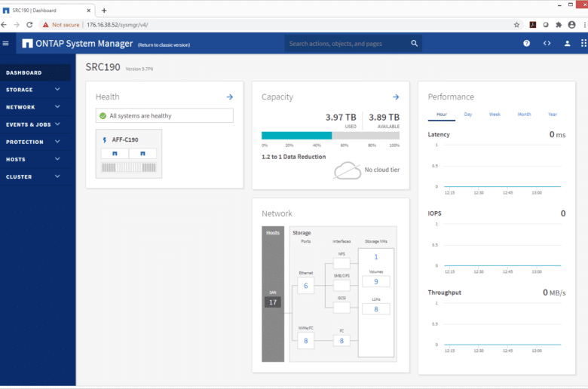Open the Ethernet ports count 6
588x389 pixels.
pyautogui.click(x=305, y=286)
